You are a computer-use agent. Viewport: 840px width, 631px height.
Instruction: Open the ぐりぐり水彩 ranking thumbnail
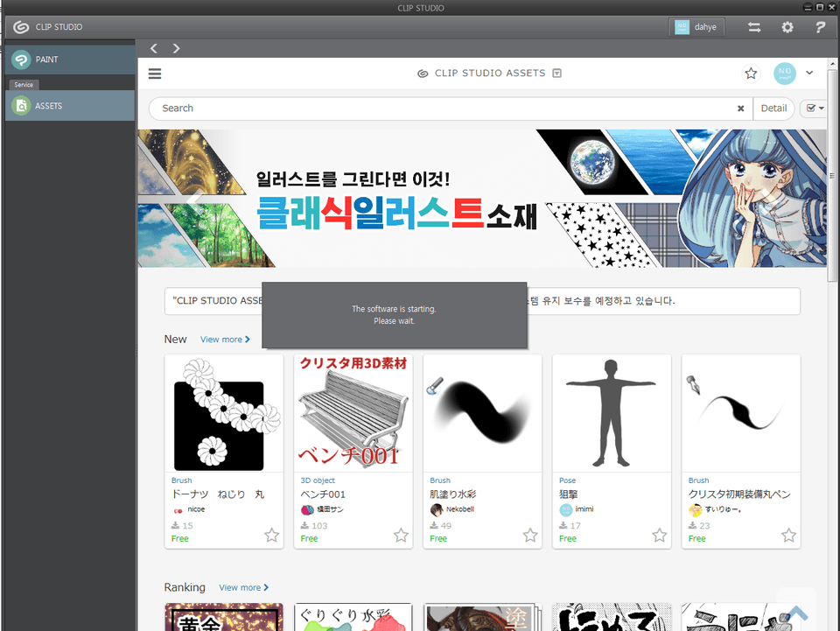tap(353, 617)
